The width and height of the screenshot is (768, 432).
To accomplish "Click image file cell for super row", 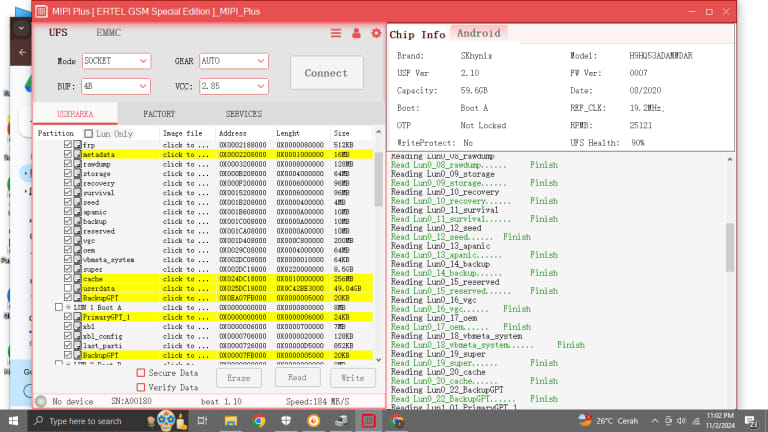I will click(186, 269).
